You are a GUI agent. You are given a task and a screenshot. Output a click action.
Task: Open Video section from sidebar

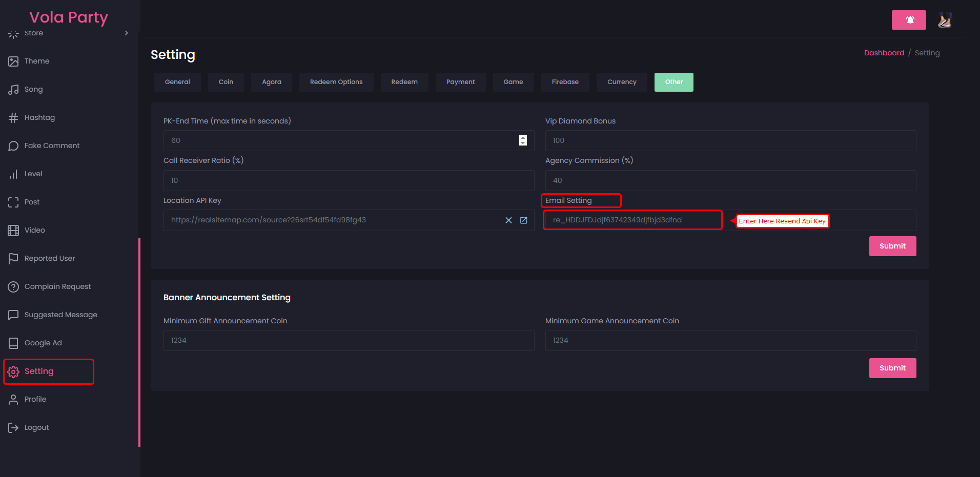coord(34,231)
